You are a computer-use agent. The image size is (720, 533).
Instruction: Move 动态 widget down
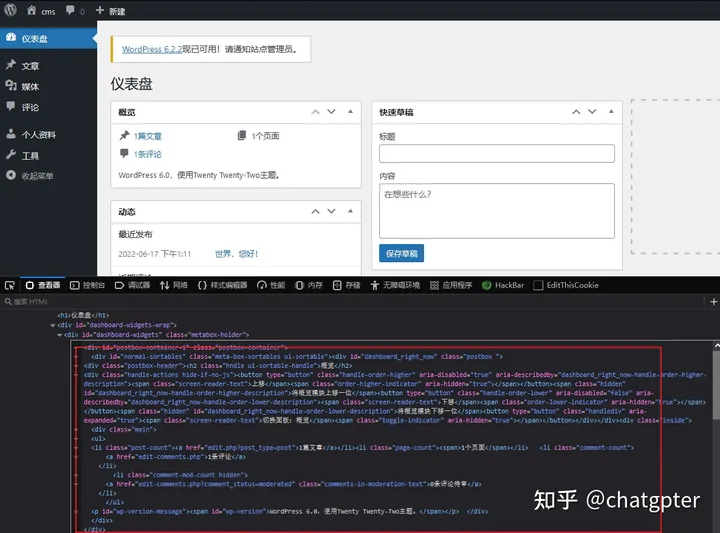[x=331, y=212]
